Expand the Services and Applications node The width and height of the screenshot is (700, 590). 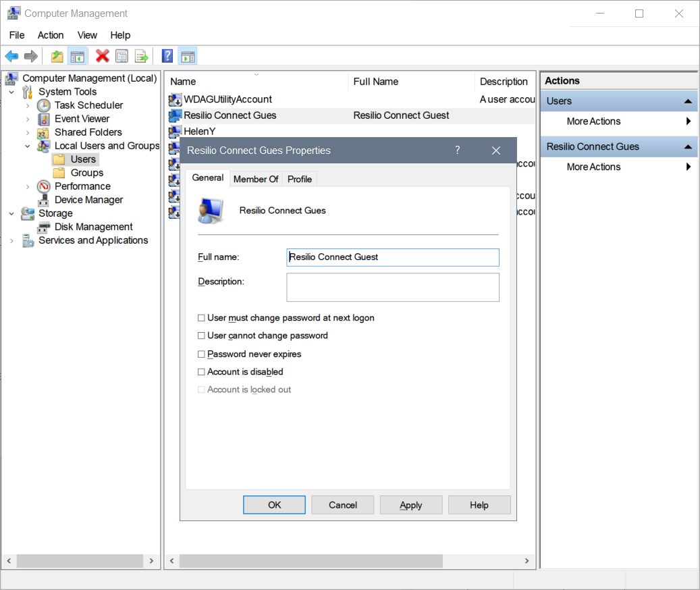tap(11, 240)
